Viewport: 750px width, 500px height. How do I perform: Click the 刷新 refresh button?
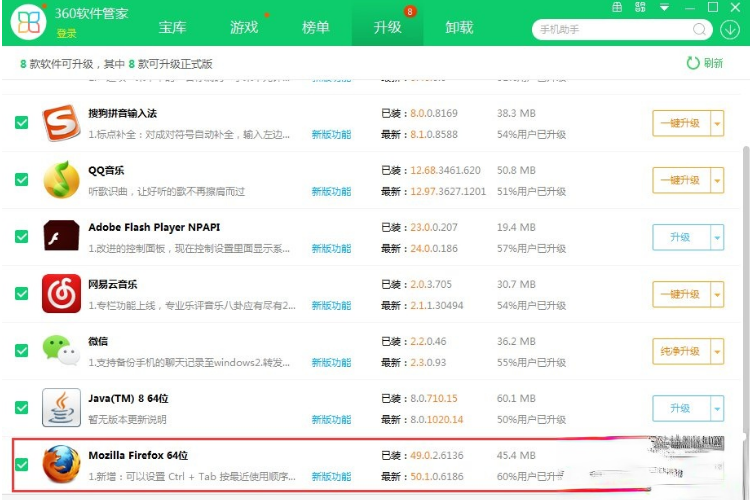coord(705,63)
